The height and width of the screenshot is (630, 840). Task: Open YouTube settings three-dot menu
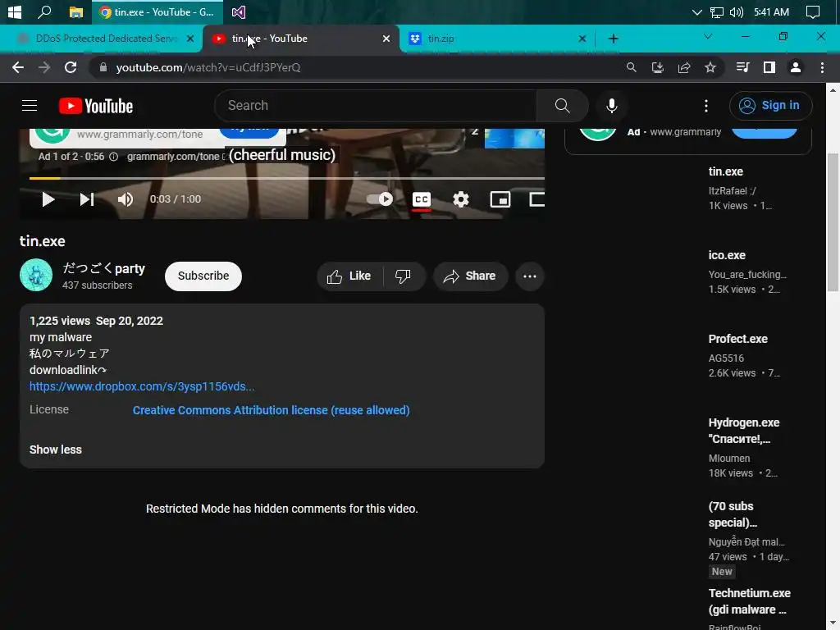point(706,106)
